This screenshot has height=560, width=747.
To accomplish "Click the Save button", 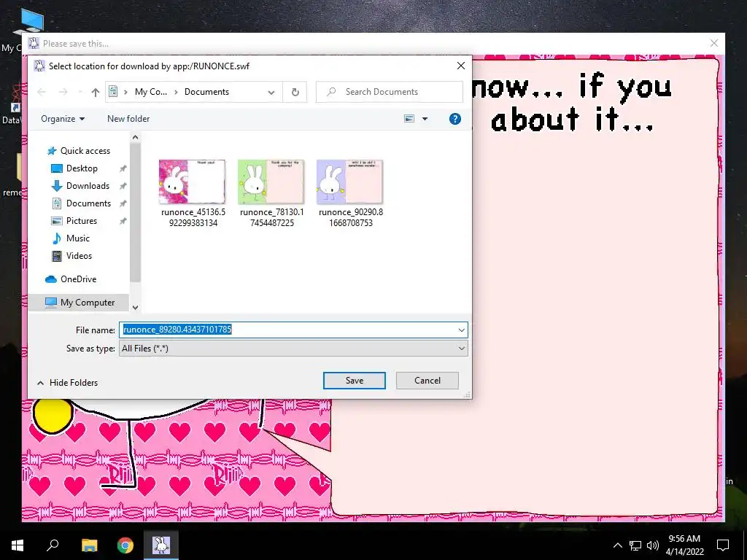I will (355, 381).
